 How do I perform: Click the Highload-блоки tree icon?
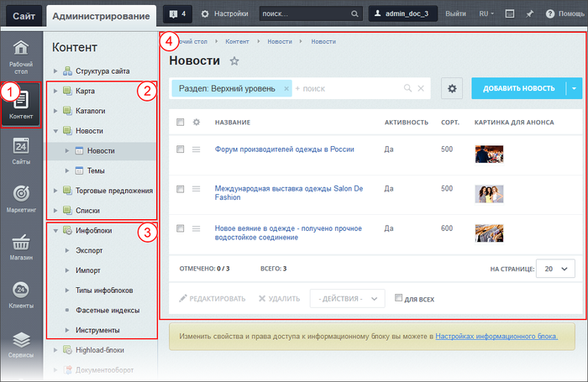tap(67, 350)
